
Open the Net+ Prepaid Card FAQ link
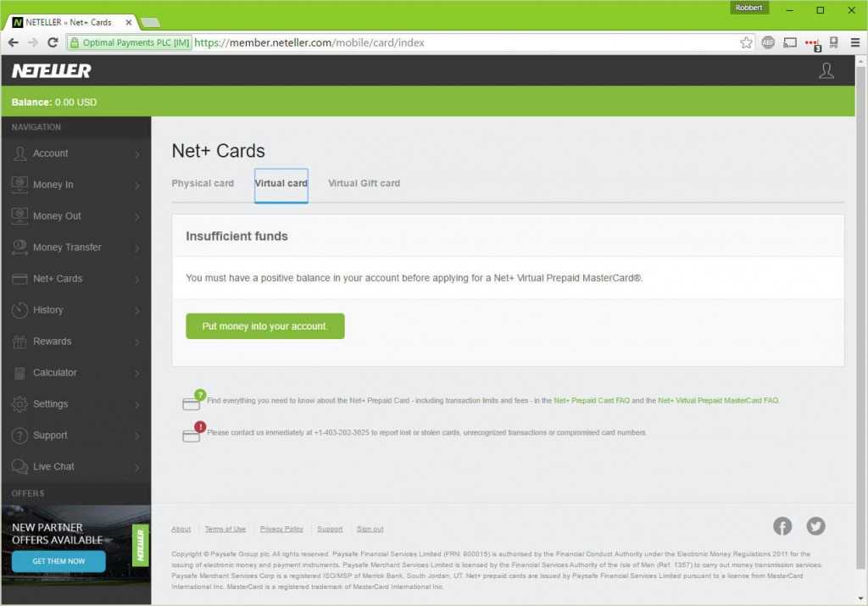click(x=591, y=400)
